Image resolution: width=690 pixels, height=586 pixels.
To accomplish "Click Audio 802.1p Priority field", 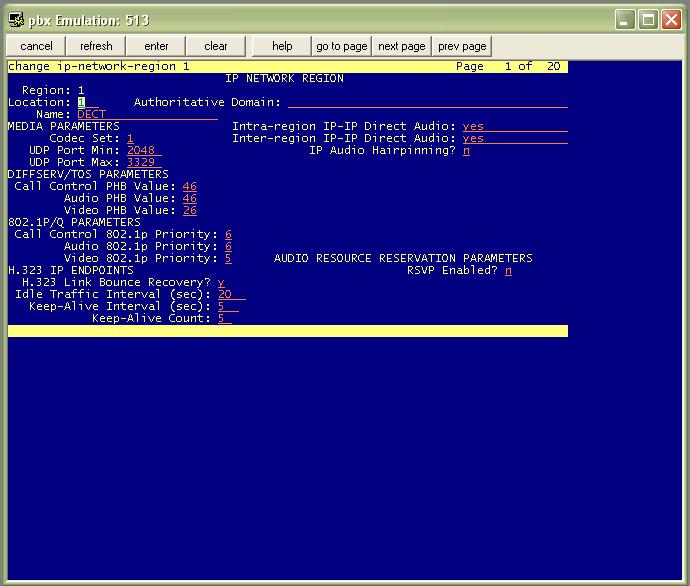I will [x=228, y=246].
